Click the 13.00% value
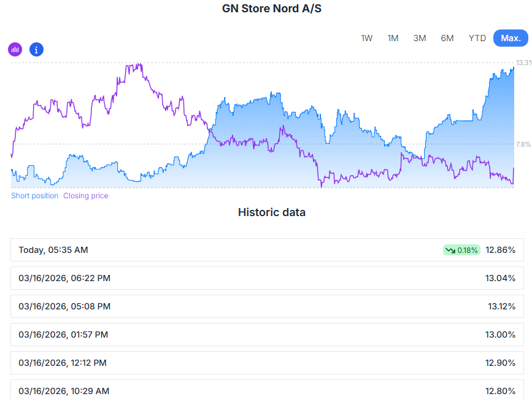 pos(501,335)
